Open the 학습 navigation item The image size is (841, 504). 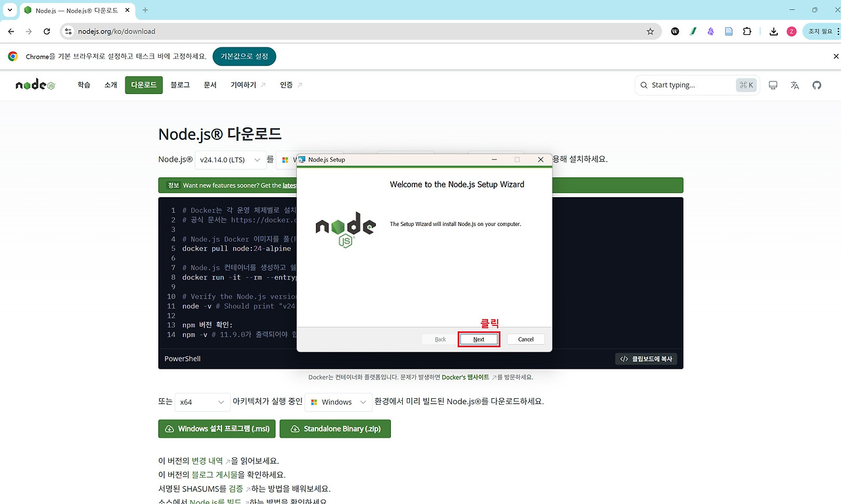coord(84,85)
